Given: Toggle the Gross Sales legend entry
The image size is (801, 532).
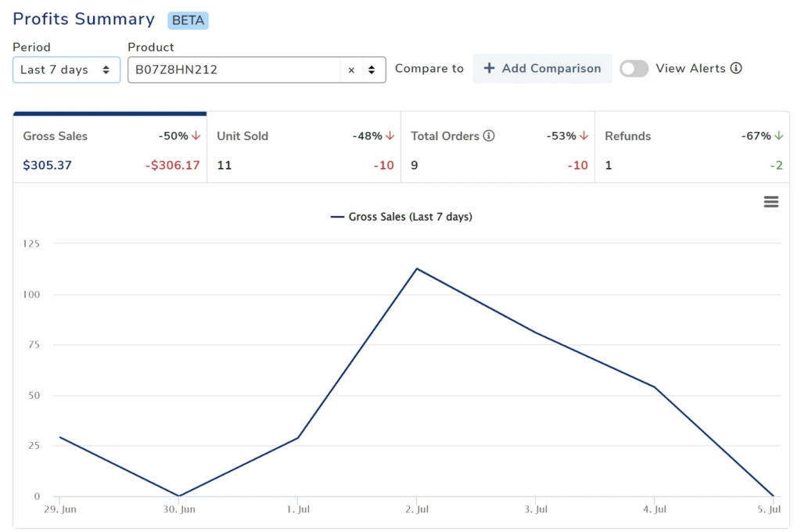Looking at the screenshot, I should 401,217.
